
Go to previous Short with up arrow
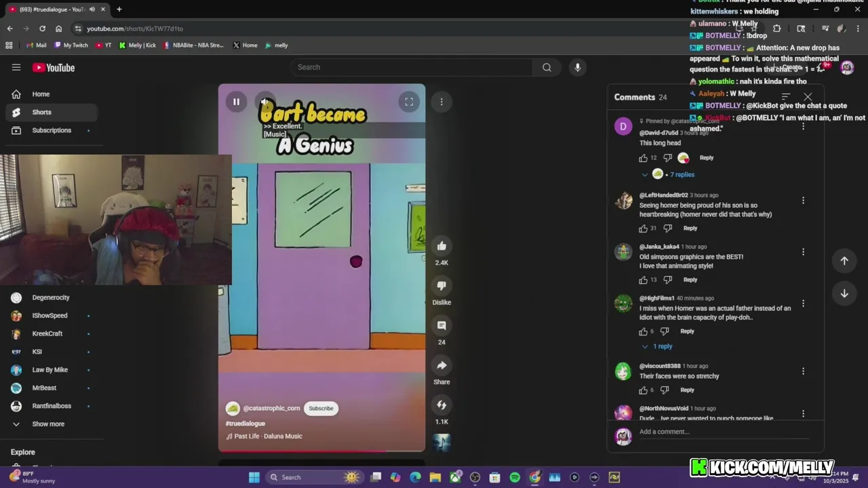(x=844, y=261)
